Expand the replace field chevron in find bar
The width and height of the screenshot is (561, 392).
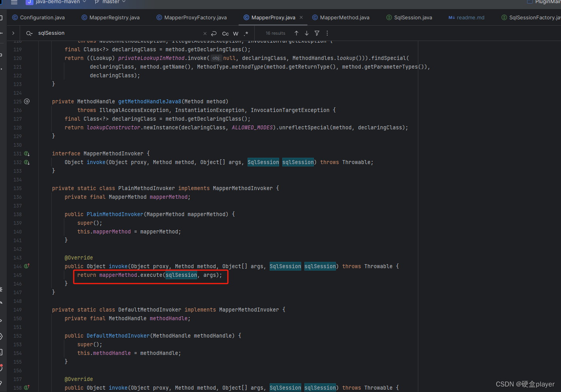[13, 33]
